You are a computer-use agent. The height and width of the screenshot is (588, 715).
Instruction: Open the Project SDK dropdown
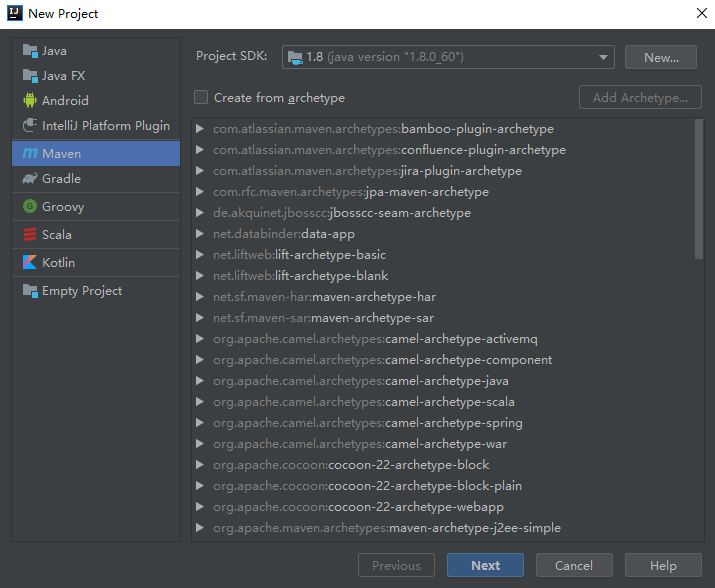pos(448,57)
